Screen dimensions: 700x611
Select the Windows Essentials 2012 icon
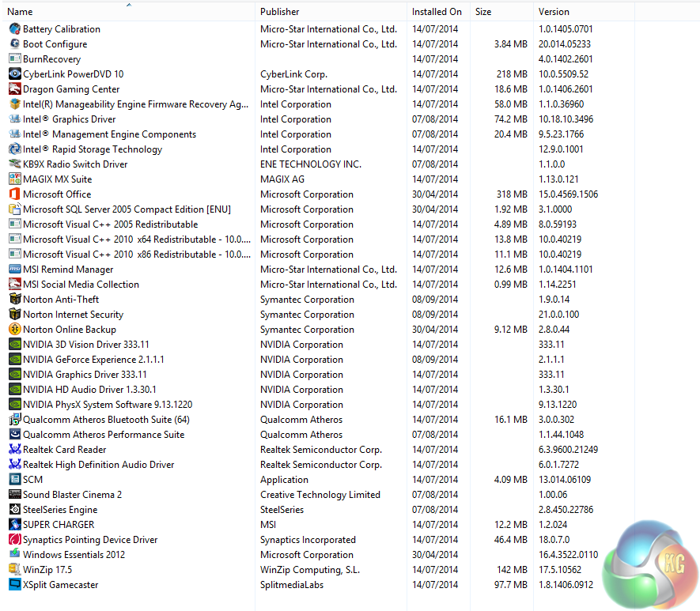coord(15,555)
